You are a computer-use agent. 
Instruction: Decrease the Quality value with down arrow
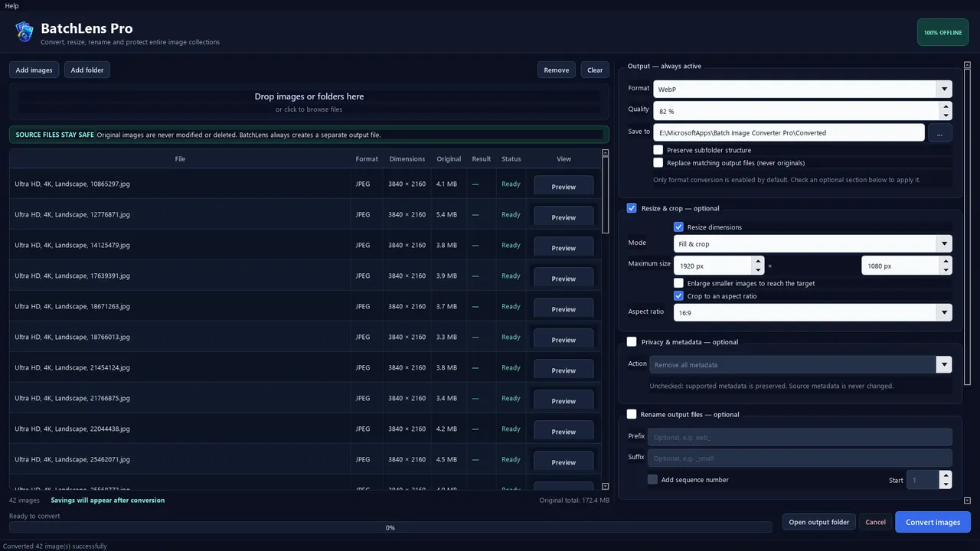[x=946, y=116]
